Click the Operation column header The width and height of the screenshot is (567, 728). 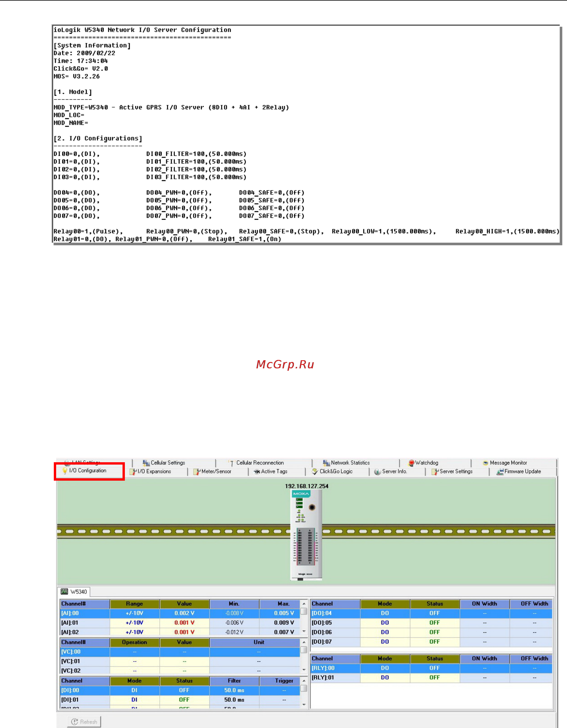pos(135,642)
